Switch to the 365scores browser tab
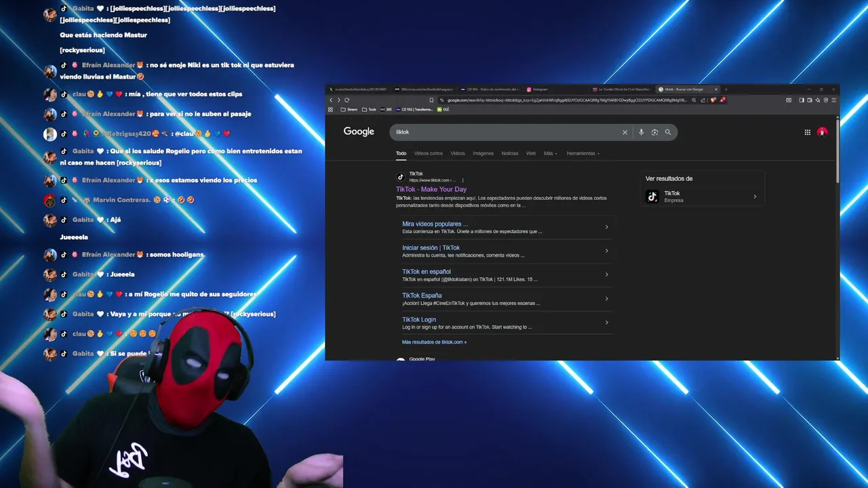The width and height of the screenshot is (868, 488). [x=424, y=89]
